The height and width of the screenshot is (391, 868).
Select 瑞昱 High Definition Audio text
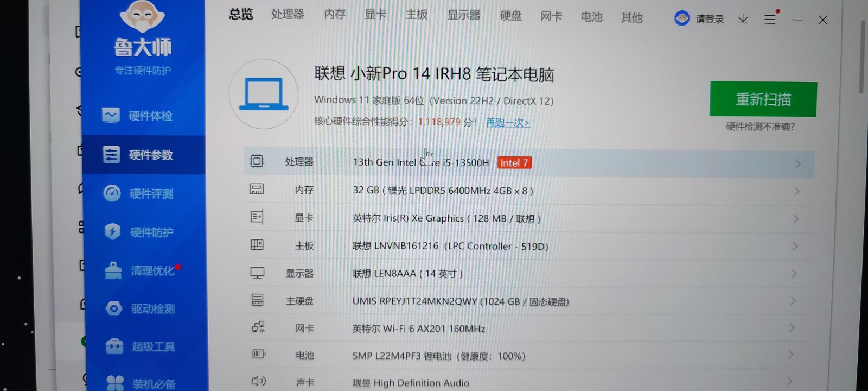[411, 382]
